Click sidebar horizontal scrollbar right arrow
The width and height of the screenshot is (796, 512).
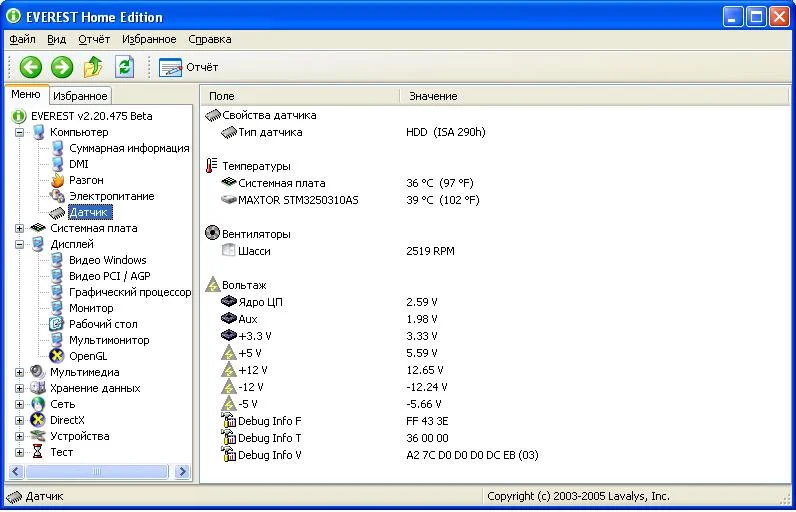[x=182, y=472]
